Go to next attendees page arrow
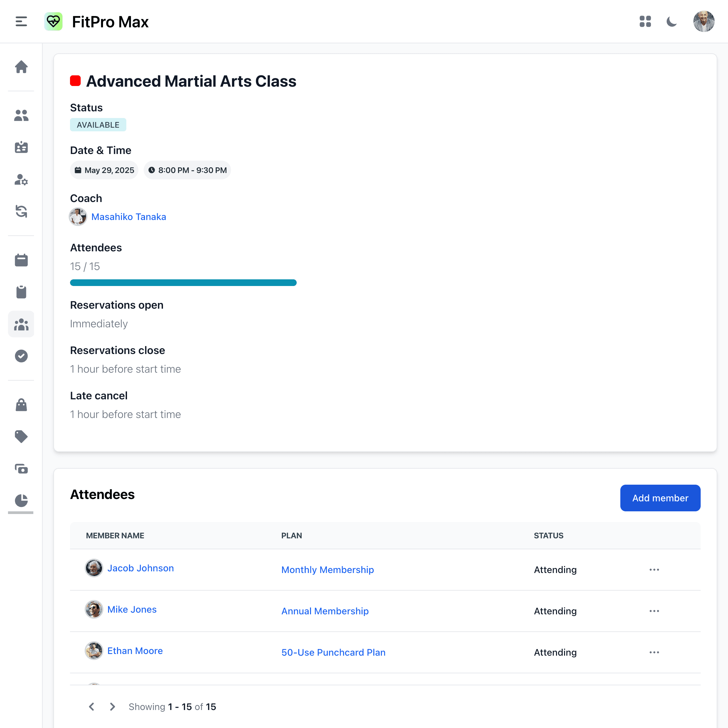Screen dimensions: 728x728 tap(112, 707)
